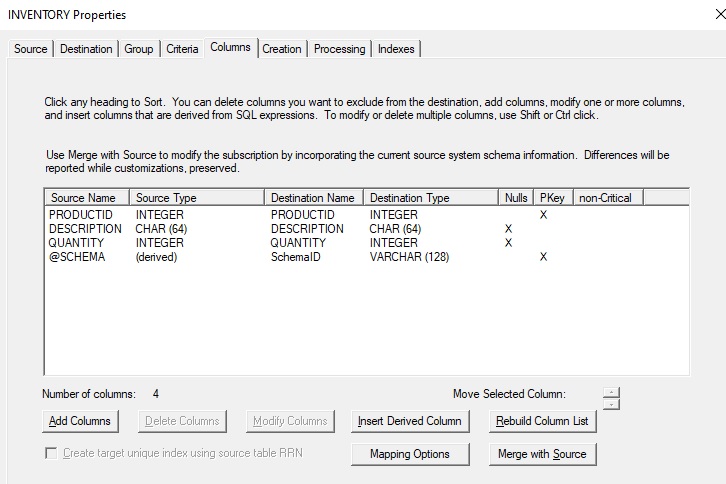
Task: Sort by PKey column header
Action: click(551, 198)
